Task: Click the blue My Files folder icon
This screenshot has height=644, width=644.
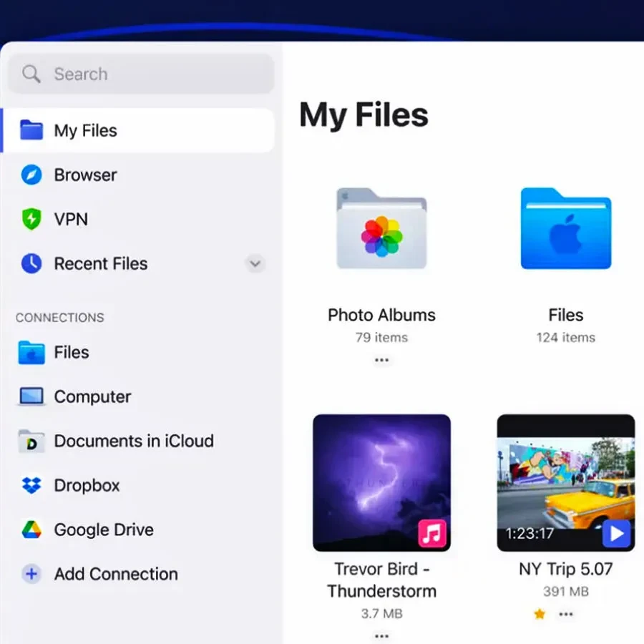Action: 31,131
